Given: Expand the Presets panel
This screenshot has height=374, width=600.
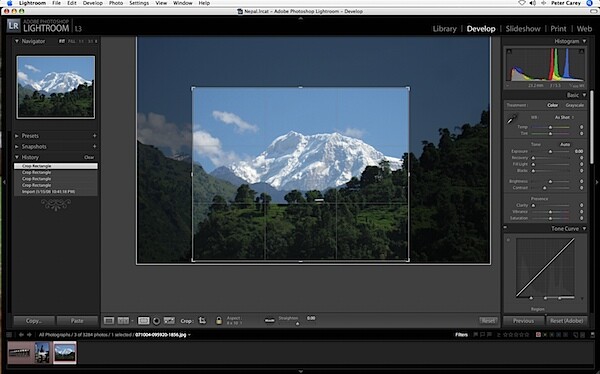Looking at the screenshot, I should click(x=17, y=136).
